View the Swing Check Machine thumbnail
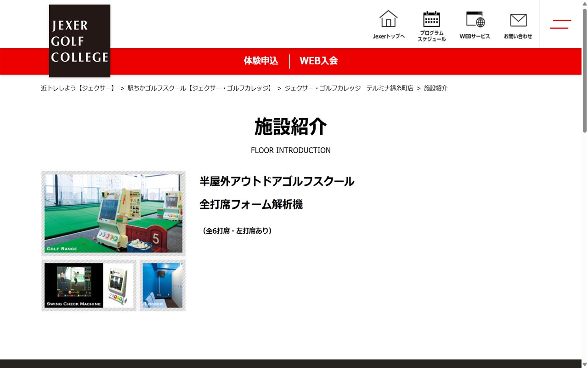 pos(89,285)
